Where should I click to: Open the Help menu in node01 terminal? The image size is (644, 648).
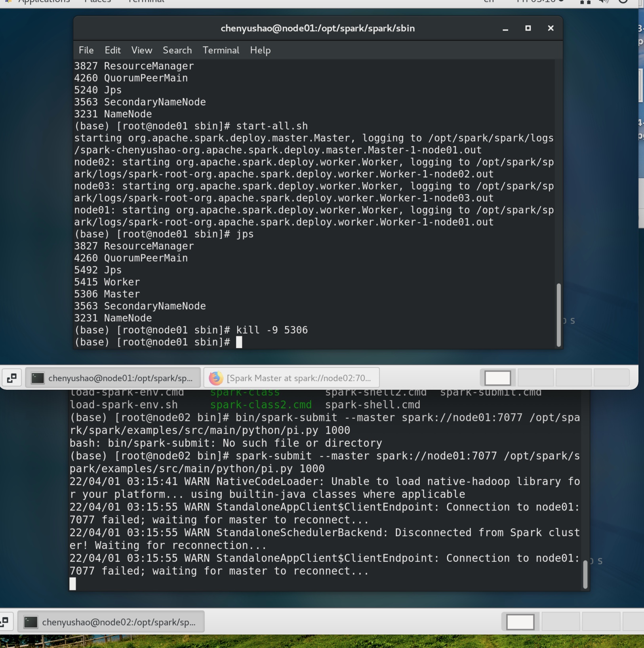tap(260, 50)
